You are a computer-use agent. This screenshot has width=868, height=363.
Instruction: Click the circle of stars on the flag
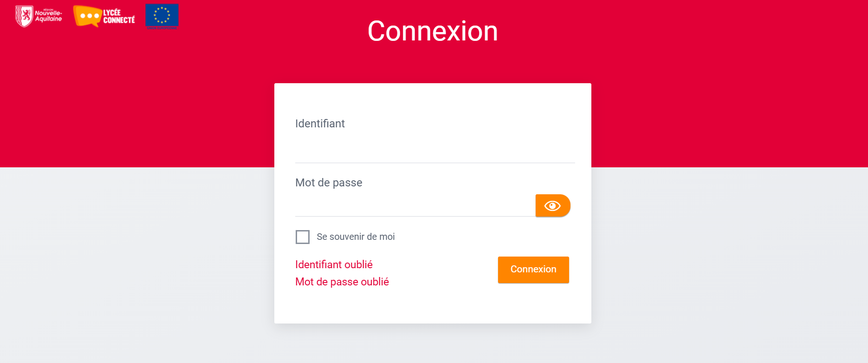(x=162, y=15)
